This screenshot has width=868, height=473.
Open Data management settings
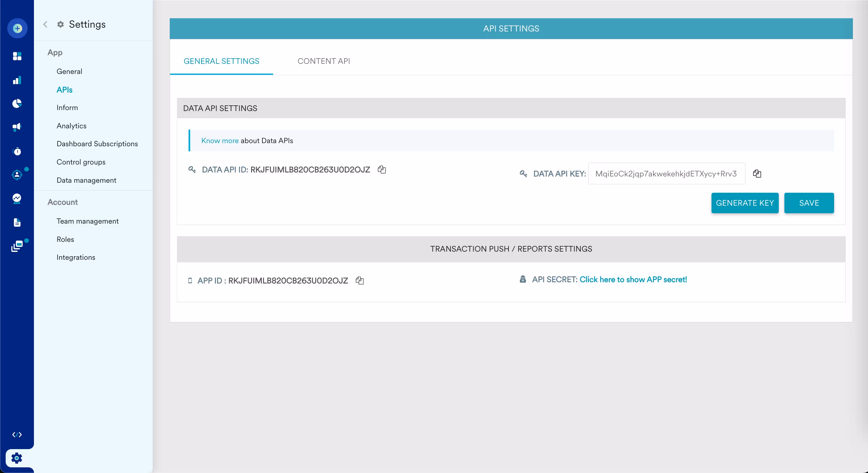click(x=86, y=181)
